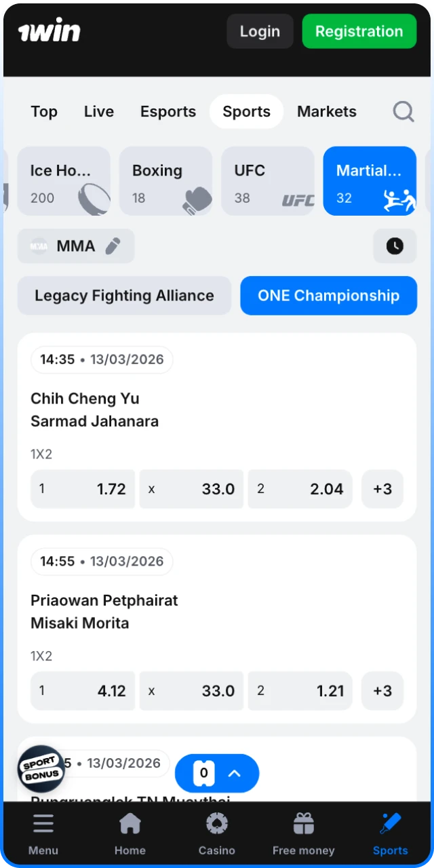The height and width of the screenshot is (868, 434).
Task: Deselect the Martial Arts category card
Action: [x=369, y=181]
